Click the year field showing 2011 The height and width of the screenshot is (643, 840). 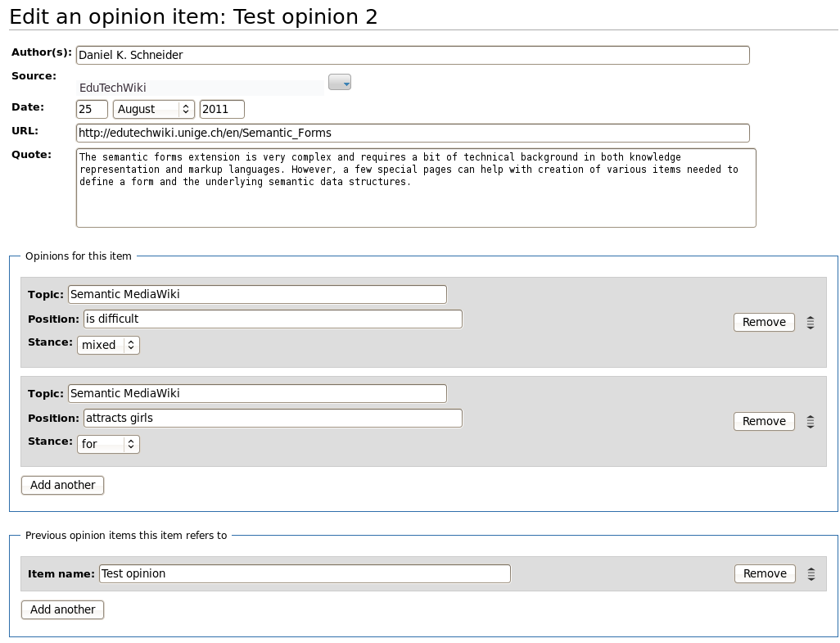tap(222, 109)
